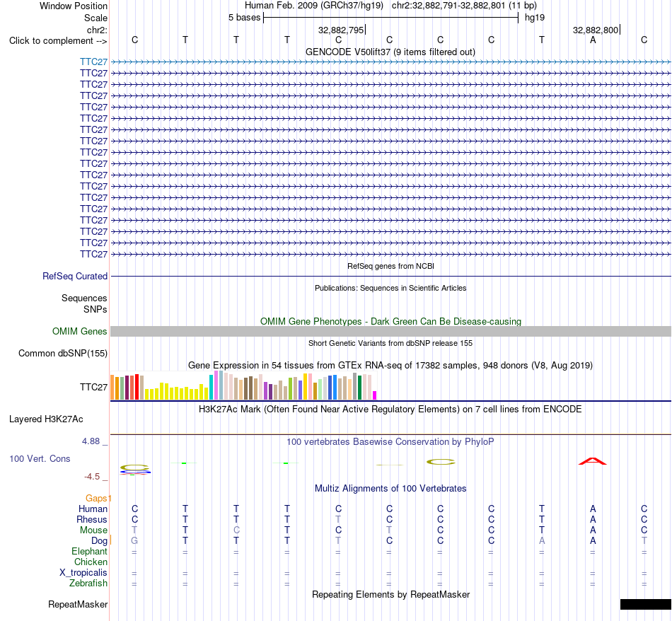Click the 'Dog' alignment row label
672x621 pixels.
[99, 541]
